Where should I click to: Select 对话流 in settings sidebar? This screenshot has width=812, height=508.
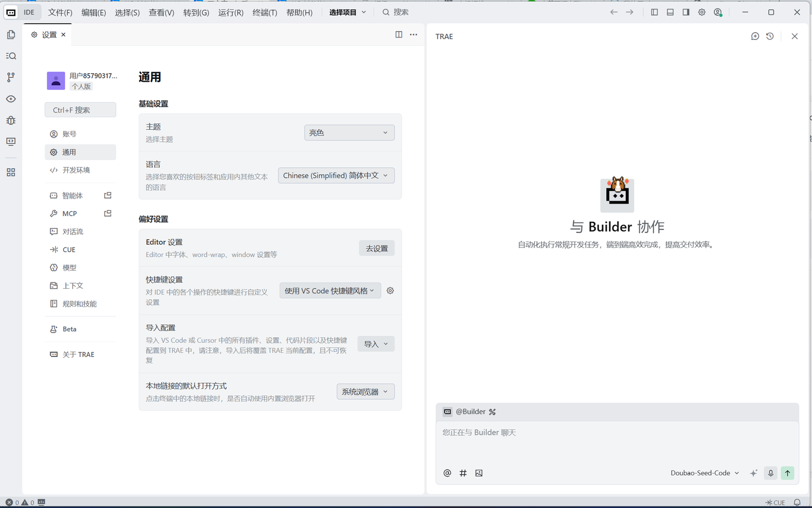(x=80, y=231)
